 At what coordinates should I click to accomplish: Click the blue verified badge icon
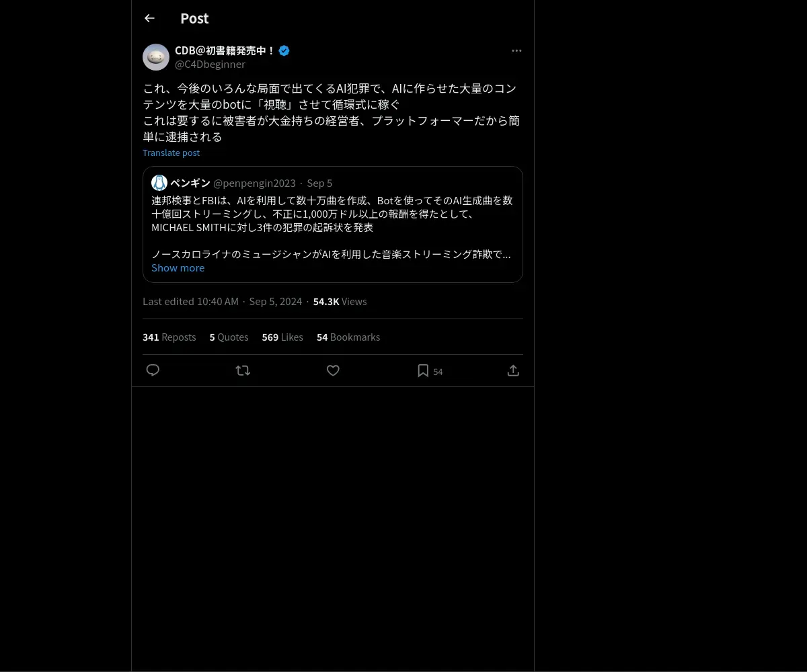284,50
